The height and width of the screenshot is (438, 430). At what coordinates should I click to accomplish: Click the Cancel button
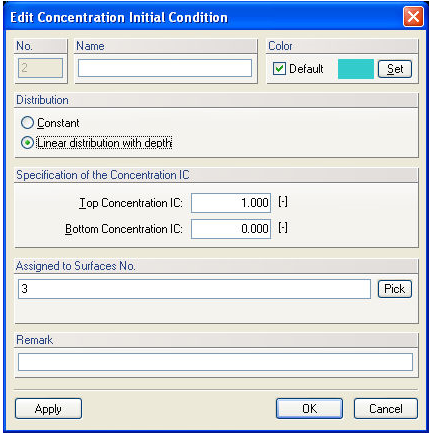(386, 409)
